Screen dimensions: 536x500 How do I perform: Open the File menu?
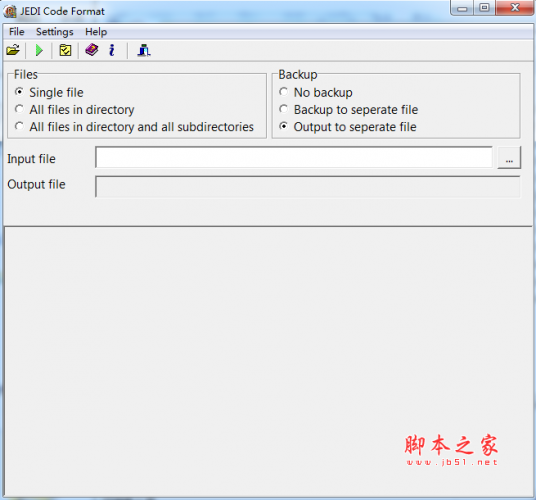pos(16,32)
